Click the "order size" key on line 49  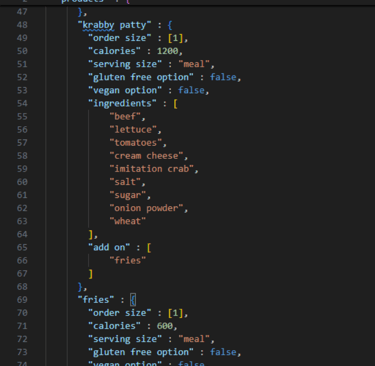pos(120,38)
